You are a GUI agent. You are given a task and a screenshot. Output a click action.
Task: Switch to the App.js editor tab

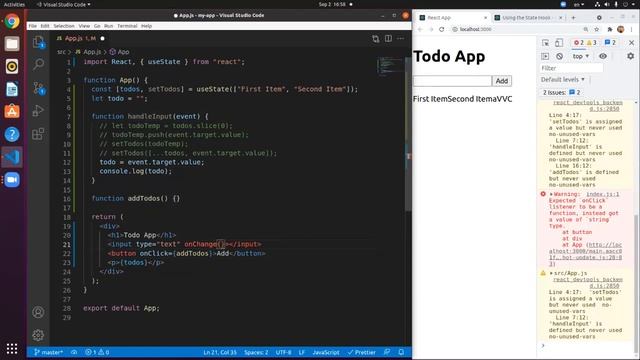point(80,38)
